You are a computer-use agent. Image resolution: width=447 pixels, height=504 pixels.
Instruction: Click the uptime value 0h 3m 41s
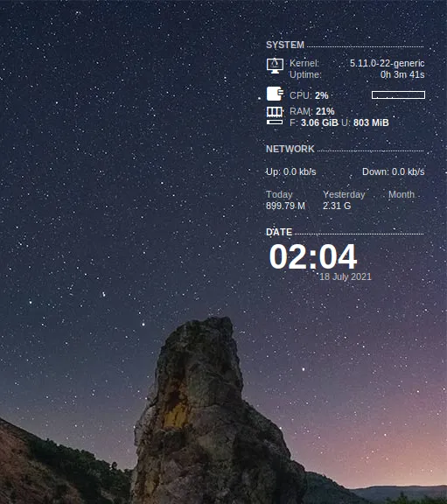[x=402, y=74]
